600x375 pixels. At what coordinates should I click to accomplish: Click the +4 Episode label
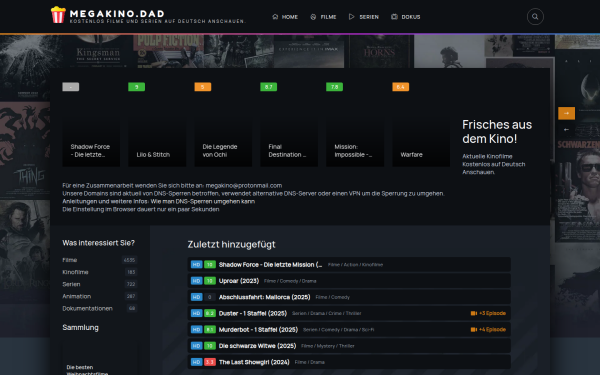pos(492,329)
